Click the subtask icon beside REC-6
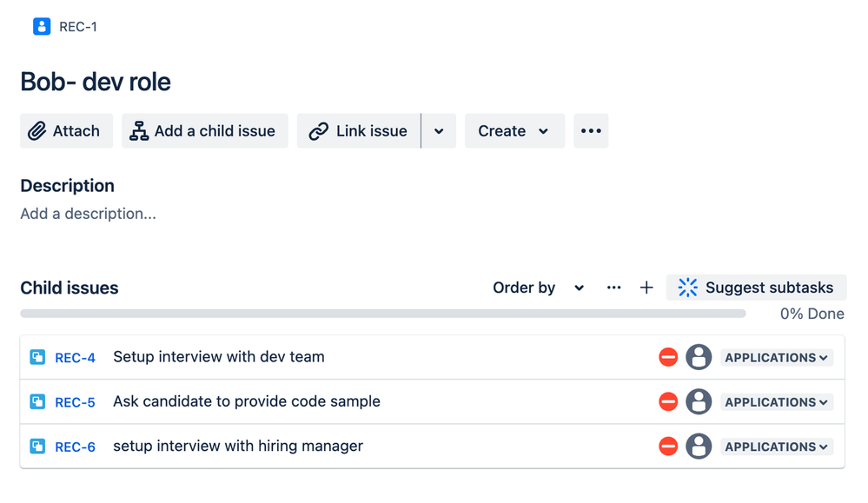The image size is (868, 503). point(37,447)
